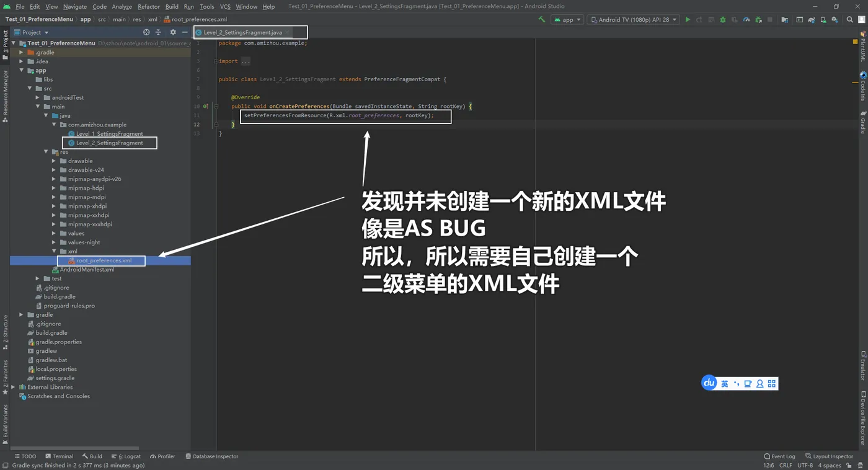Screen dimensions: 868x470
Task: Open the Database Inspector tool window
Action: [211, 456]
